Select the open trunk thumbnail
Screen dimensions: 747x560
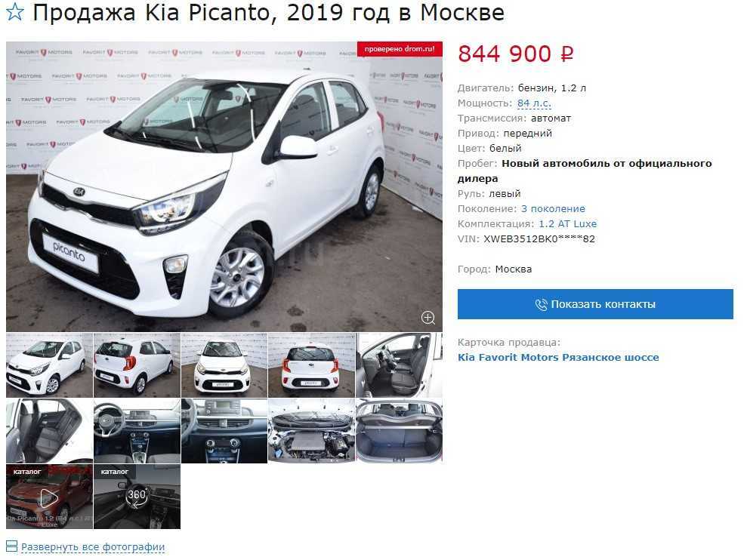click(x=400, y=431)
